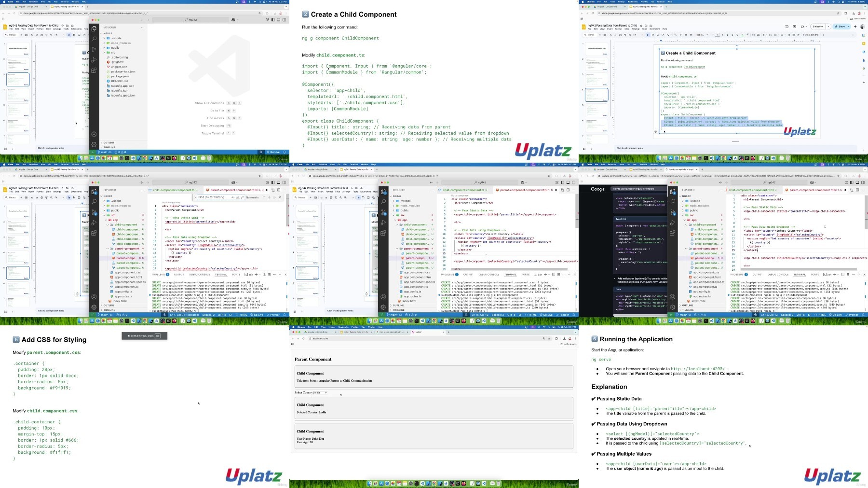Image resolution: width=868 pixels, height=488 pixels.
Task: Expand collapsed src folder above .editorconfig
Action: (x=113, y=53)
